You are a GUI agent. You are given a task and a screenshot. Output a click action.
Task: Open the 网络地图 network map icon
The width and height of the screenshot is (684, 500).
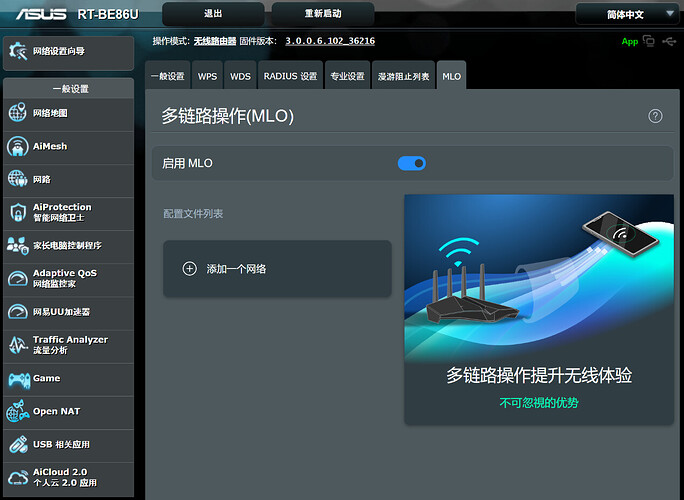click(x=18, y=113)
